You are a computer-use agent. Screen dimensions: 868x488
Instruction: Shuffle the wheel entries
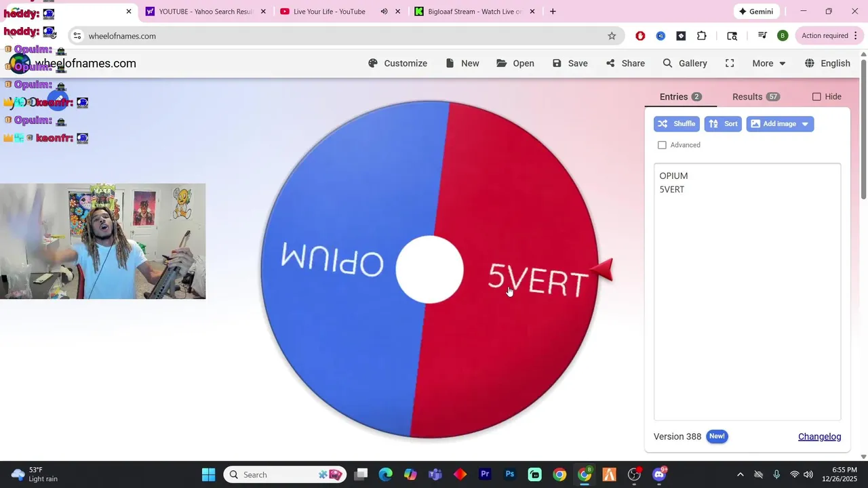point(677,124)
